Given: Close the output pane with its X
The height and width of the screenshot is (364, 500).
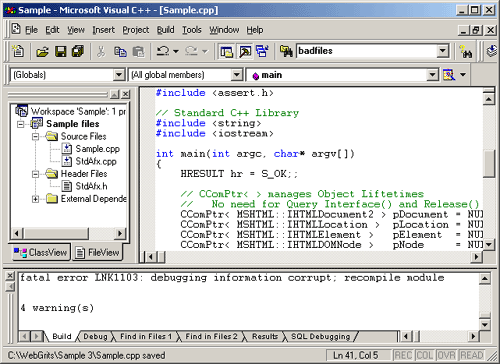Looking at the screenshot, I should (x=10, y=276).
